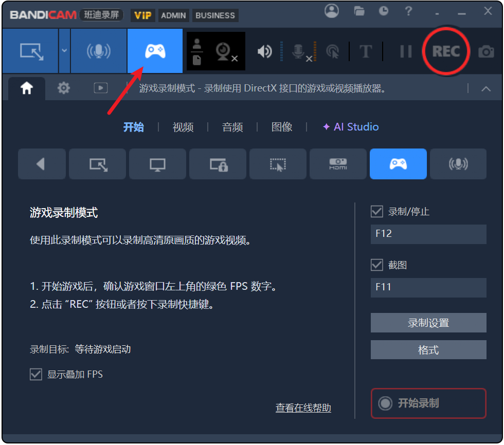Open 格式 button
504x445 pixels.
[428, 349]
